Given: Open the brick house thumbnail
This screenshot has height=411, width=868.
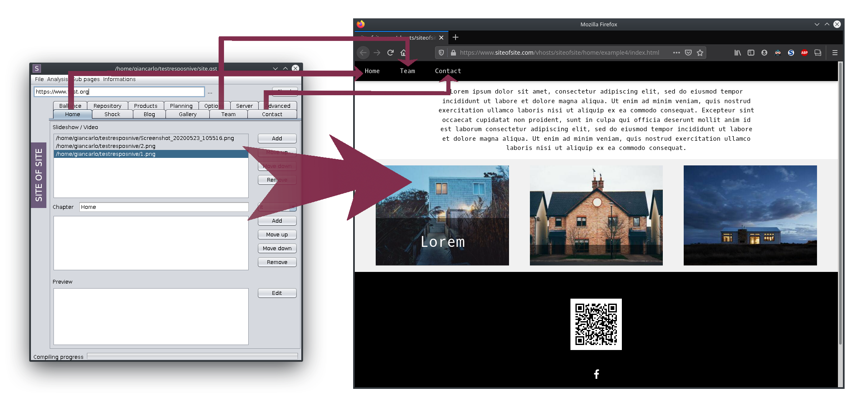Looking at the screenshot, I should coord(596,215).
